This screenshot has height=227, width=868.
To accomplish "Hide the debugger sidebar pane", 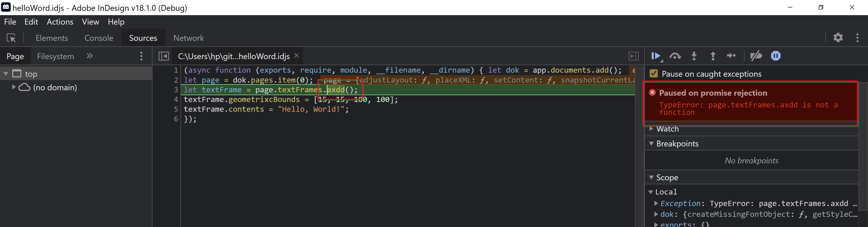I will (633, 56).
